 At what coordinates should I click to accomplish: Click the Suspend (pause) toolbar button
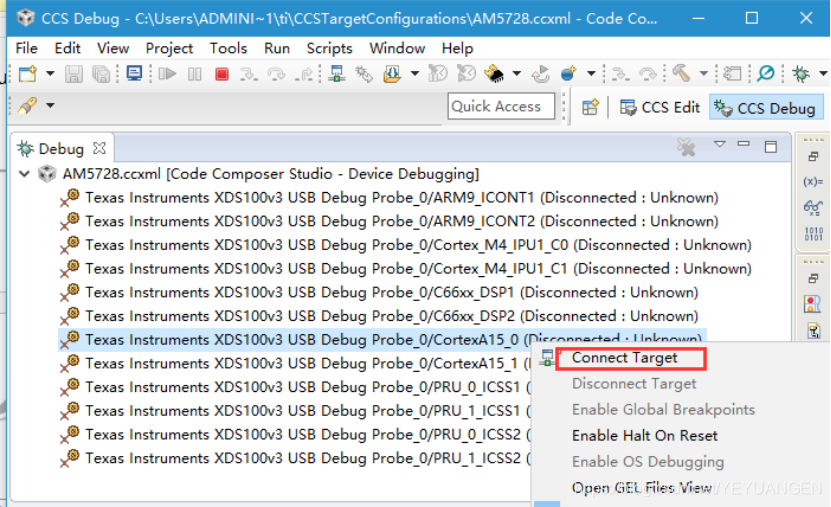tap(194, 74)
